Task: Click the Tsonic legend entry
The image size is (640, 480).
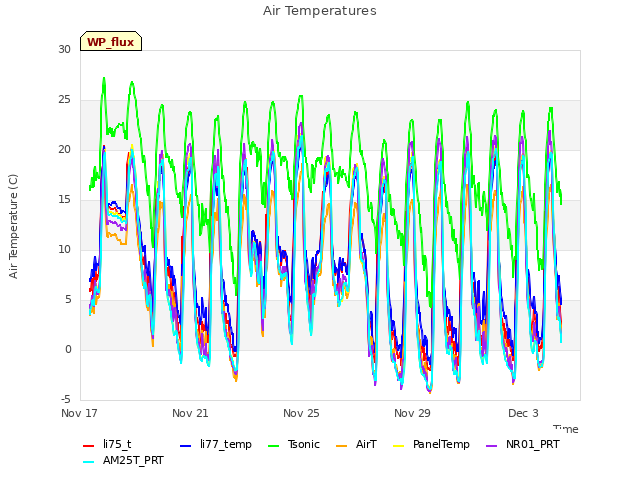Action: point(293,444)
